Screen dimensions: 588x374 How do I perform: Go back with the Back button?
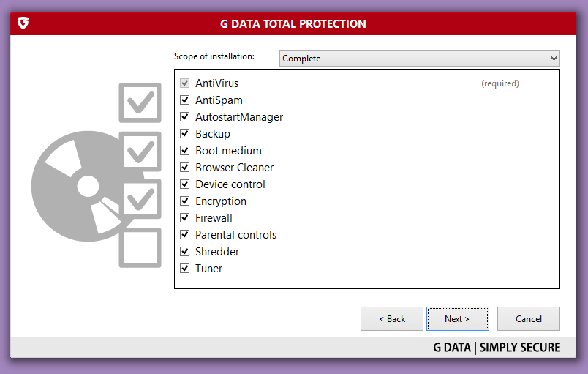tap(392, 319)
